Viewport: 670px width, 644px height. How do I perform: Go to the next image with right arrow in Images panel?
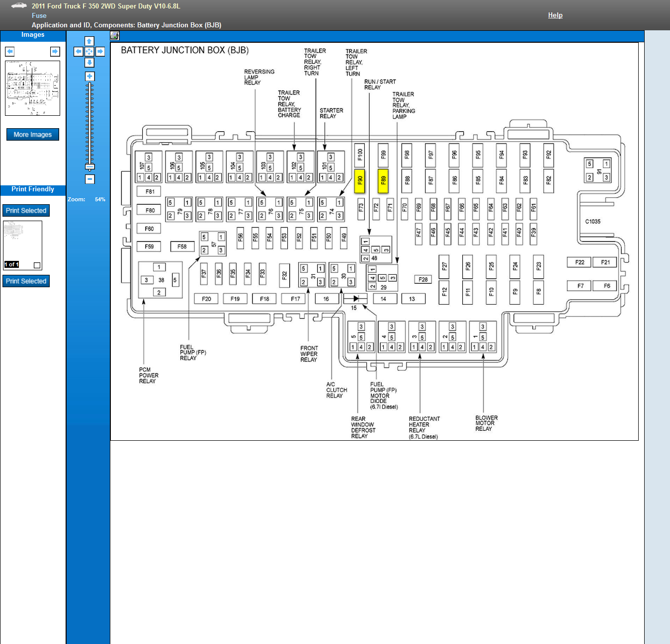tap(55, 51)
